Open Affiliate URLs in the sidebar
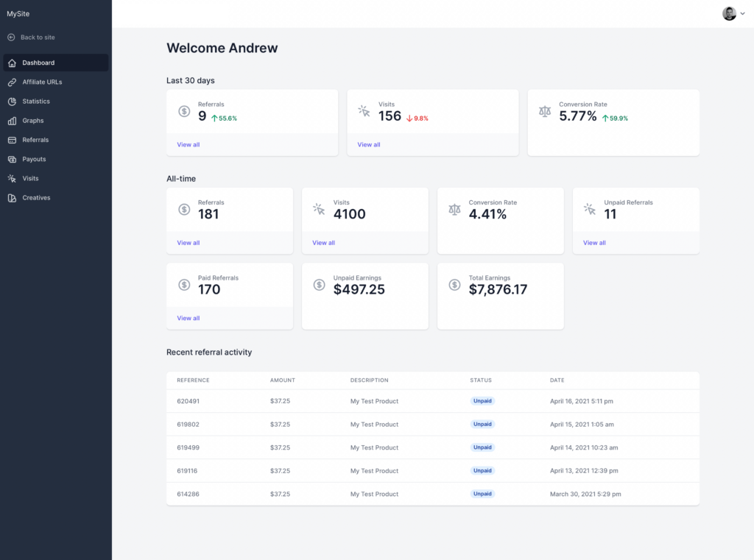This screenshot has width=754, height=560. (x=56, y=82)
